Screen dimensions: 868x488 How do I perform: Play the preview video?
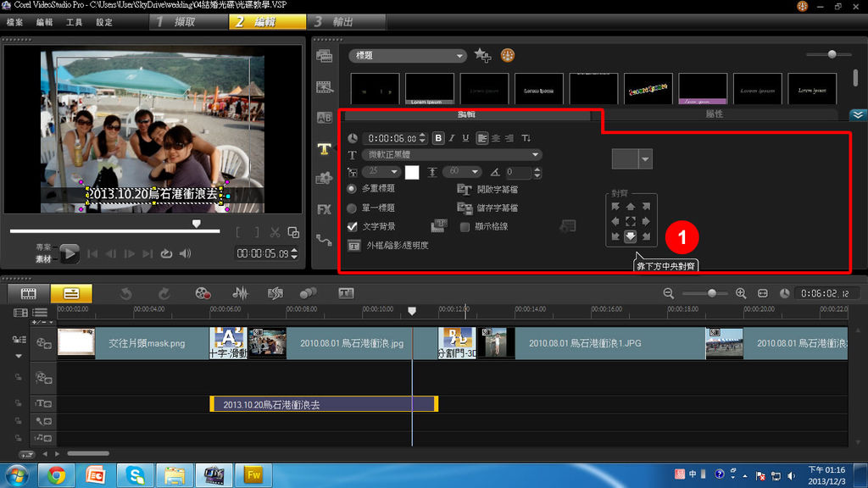(70, 254)
